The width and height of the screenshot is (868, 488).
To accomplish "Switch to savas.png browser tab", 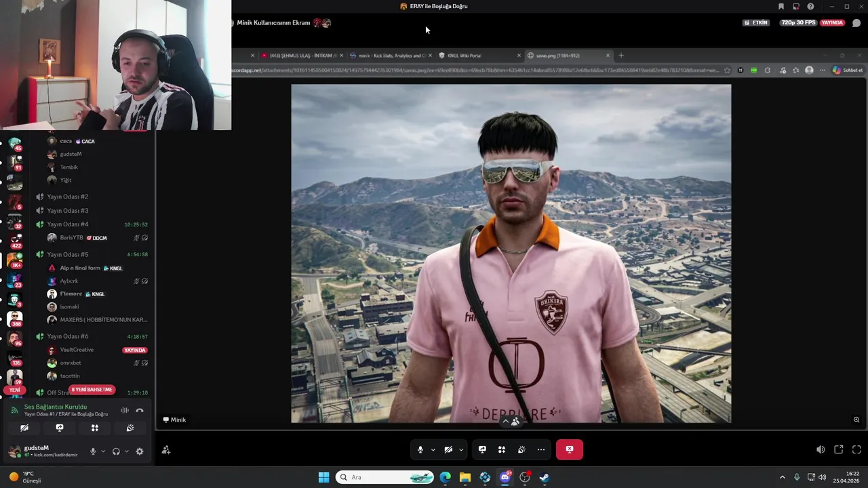I will coord(568,56).
